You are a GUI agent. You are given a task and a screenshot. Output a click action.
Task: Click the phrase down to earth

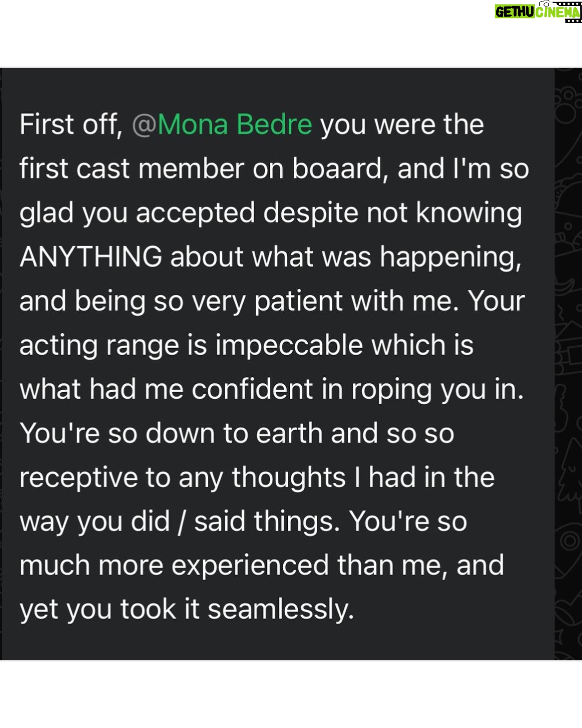[x=234, y=433]
